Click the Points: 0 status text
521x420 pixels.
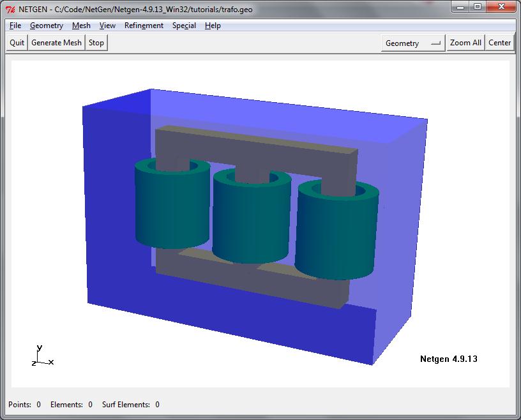coord(25,405)
